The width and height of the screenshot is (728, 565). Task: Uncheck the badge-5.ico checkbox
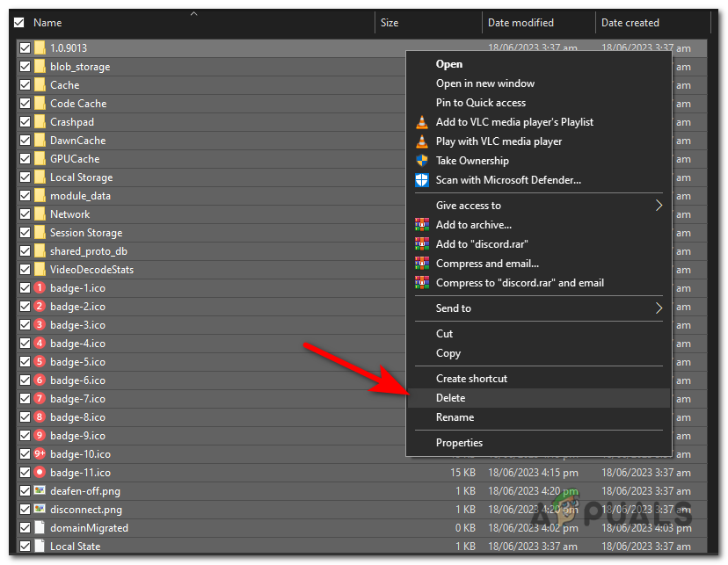tap(24, 361)
